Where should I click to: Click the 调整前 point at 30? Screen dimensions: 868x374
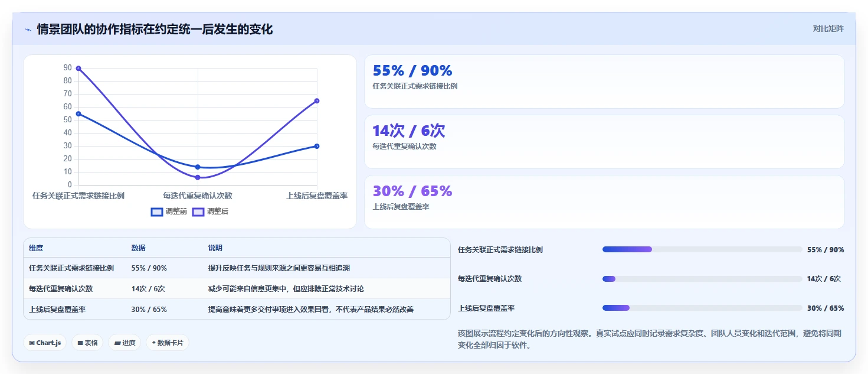317,146
